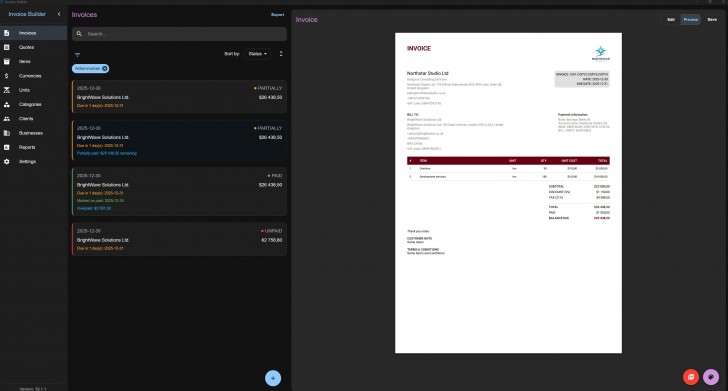The image size is (728, 391).
Task: Click the Invoices panel title
Action: point(84,15)
